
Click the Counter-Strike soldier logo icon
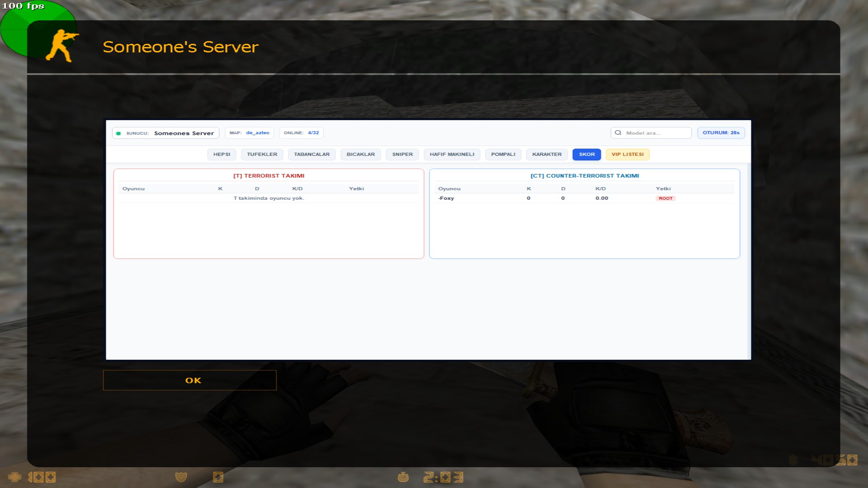click(62, 46)
